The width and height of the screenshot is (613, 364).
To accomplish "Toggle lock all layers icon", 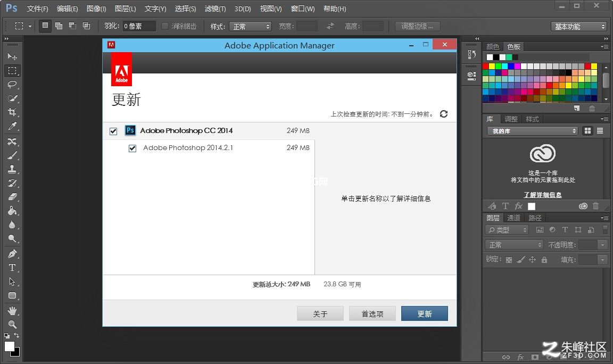I will click(544, 260).
